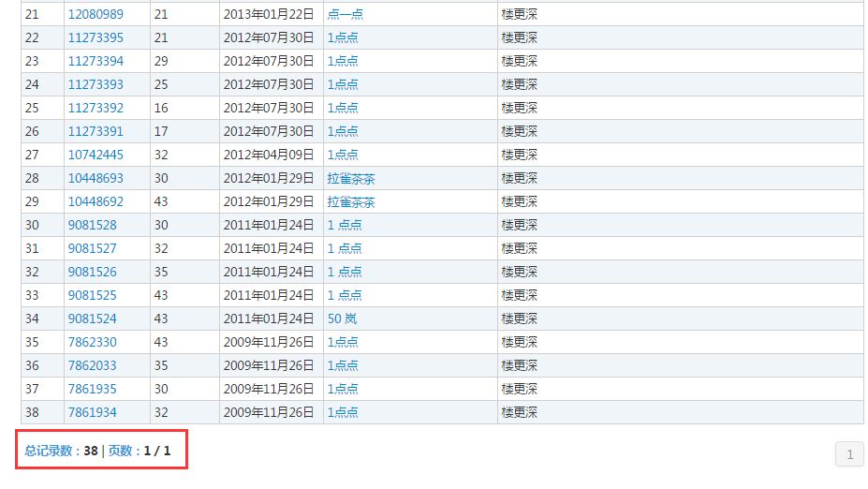Select class number 17 in row 26
868x489 pixels.
pos(161,131)
